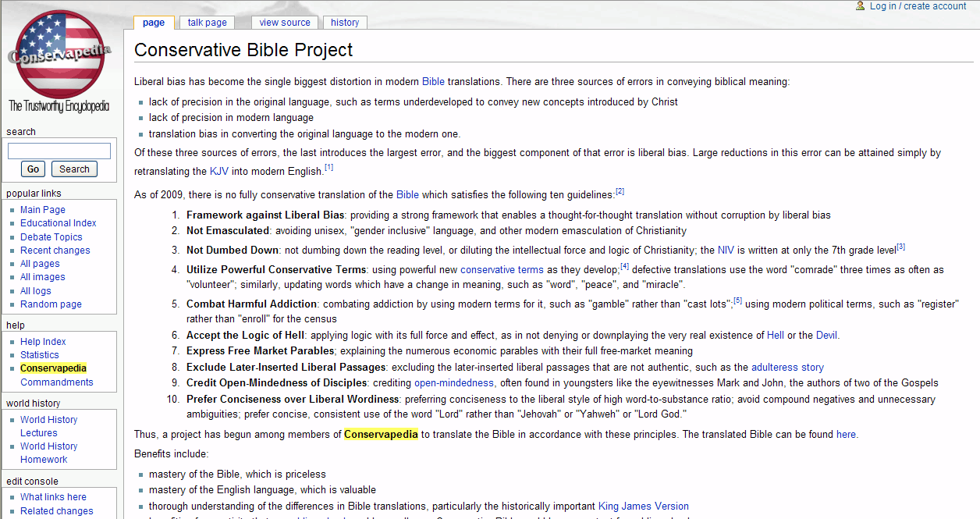View the Statistics link
The width and height of the screenshot is (980, 519).
[x=40, y=355]
